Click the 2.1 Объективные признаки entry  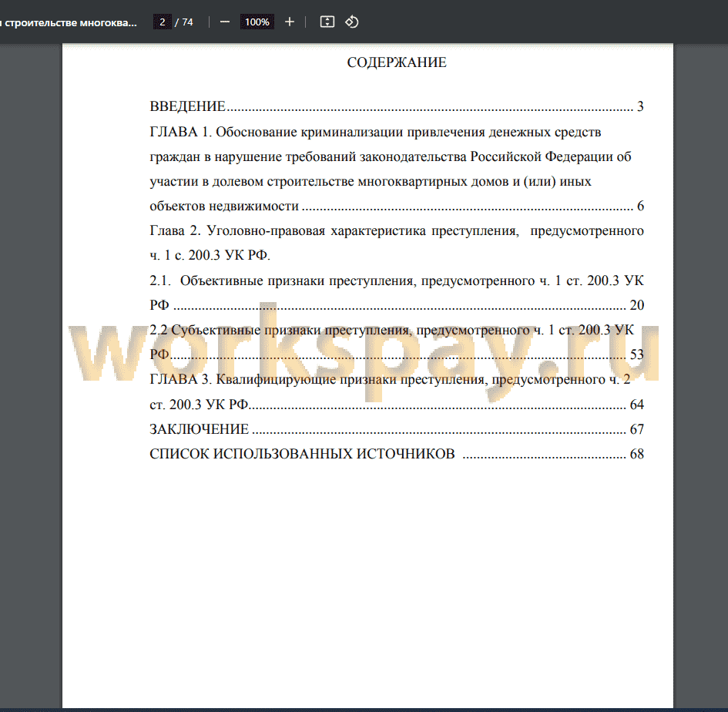pyautogui.click(x=397, y=293)
